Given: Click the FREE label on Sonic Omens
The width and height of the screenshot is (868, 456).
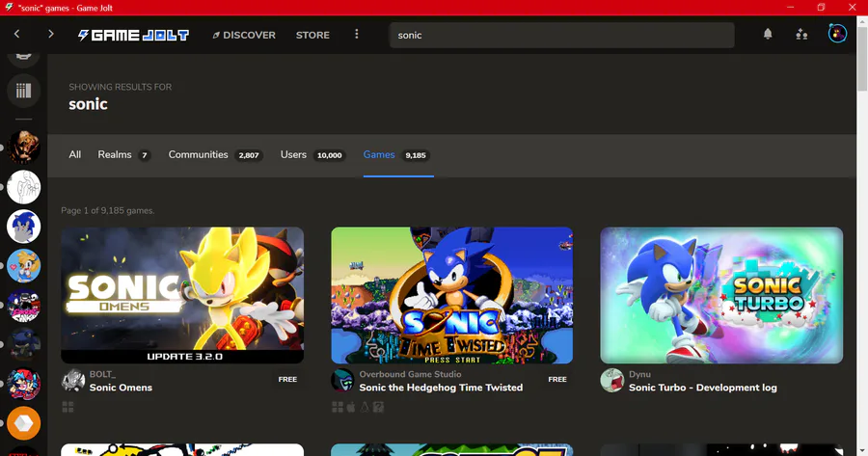Looking at the screenshot, I should click(x=287, y=380).
